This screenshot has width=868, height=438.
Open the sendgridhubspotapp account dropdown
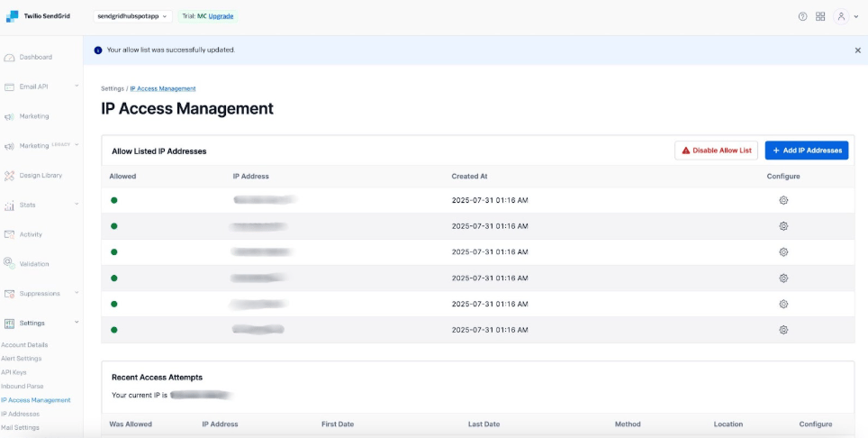(132, 16)
